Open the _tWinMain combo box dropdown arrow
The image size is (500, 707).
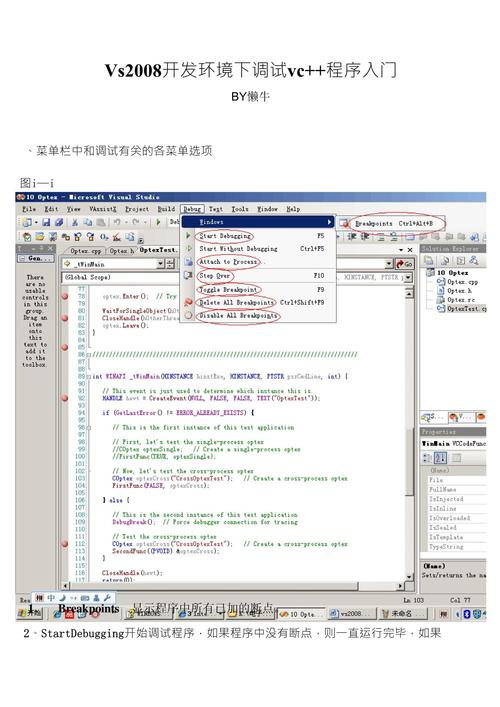tap(161, 264)
